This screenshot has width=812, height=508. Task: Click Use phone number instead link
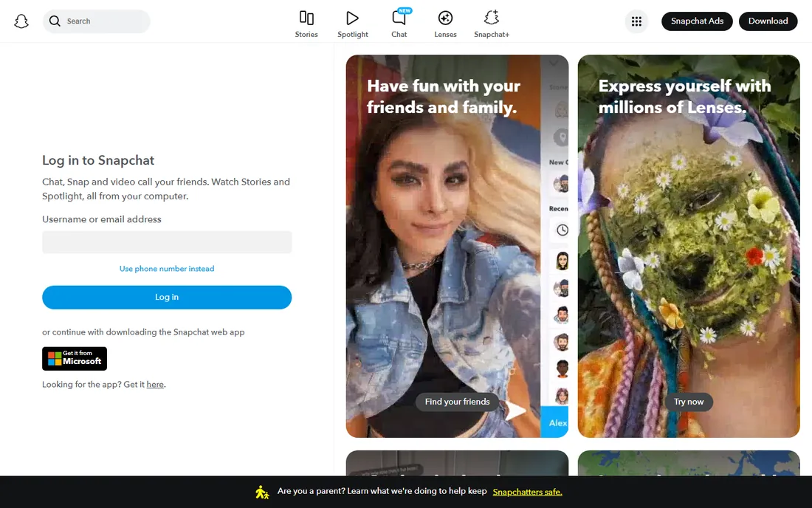(x=167, y=269)
